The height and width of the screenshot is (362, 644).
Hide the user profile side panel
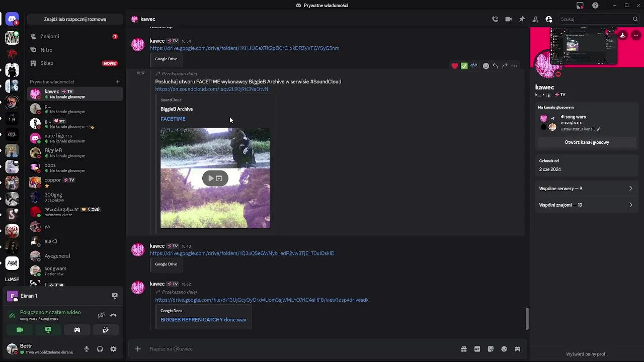coord(549,19)
